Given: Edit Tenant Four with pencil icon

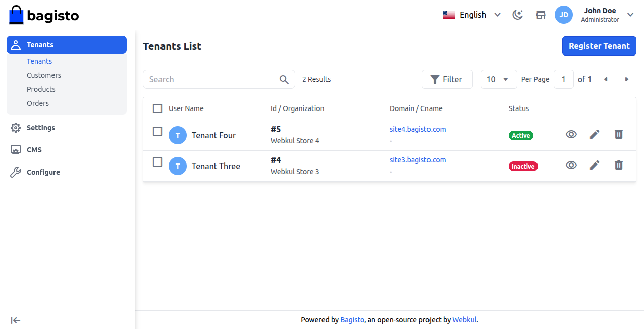Looking at the screenshot, I should click(x=595, y=134).
